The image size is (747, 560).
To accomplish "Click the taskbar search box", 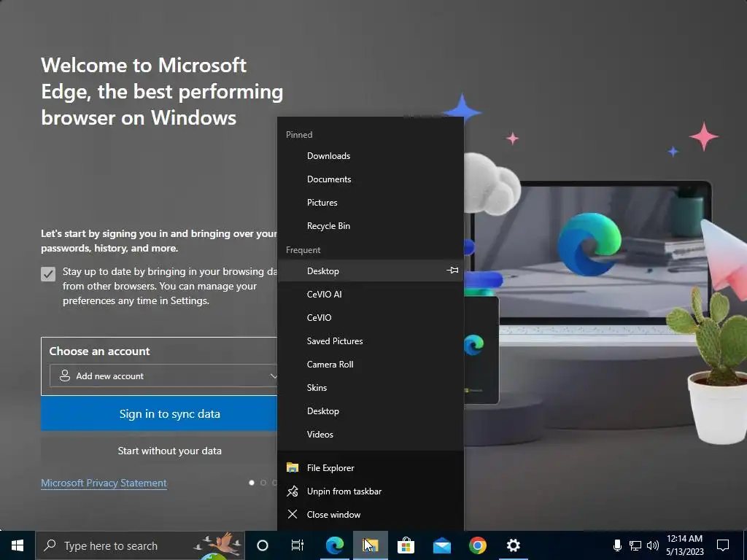I will (140, 545).
